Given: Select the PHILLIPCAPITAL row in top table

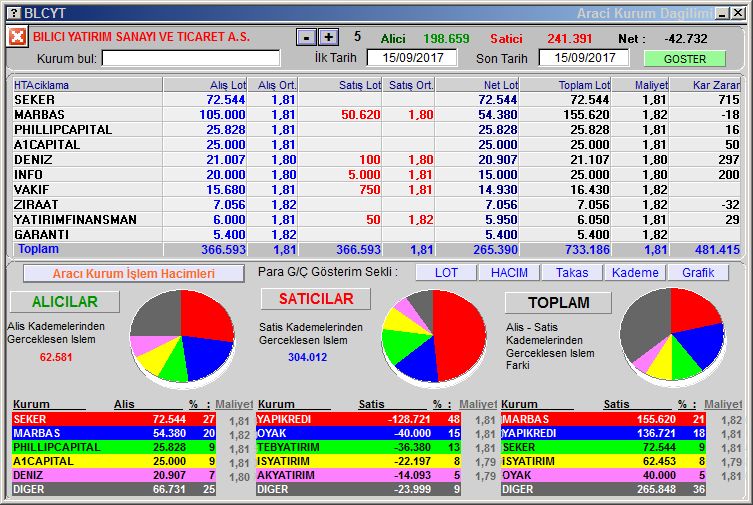Looking at the screenshot, I should click(376, 129).
